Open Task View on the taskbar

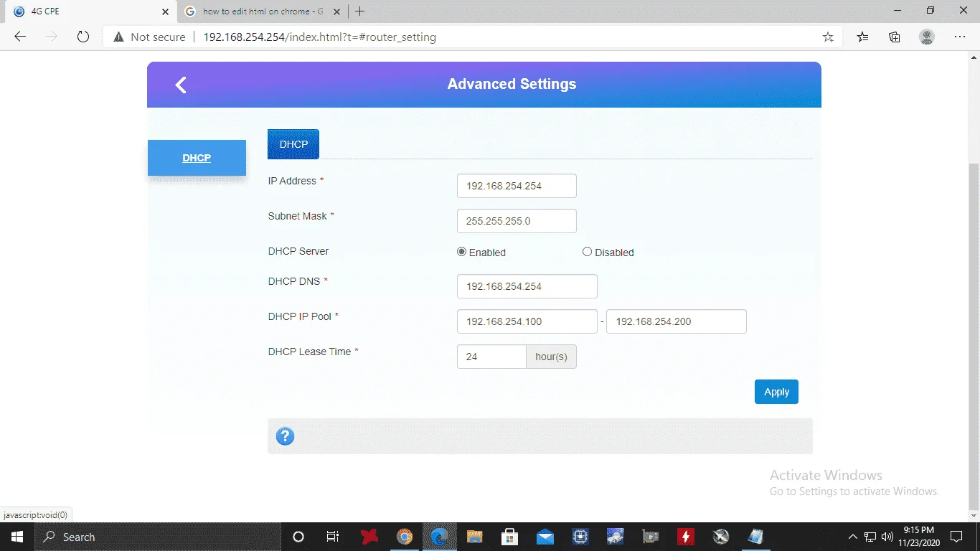point(333,537)
